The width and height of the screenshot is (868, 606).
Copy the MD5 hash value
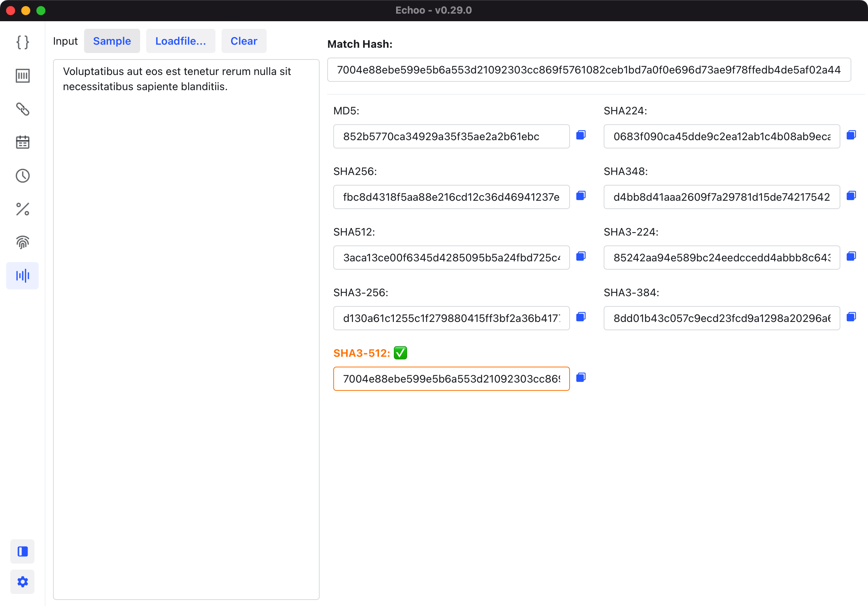pyautogui.click(x=581, y=135)
